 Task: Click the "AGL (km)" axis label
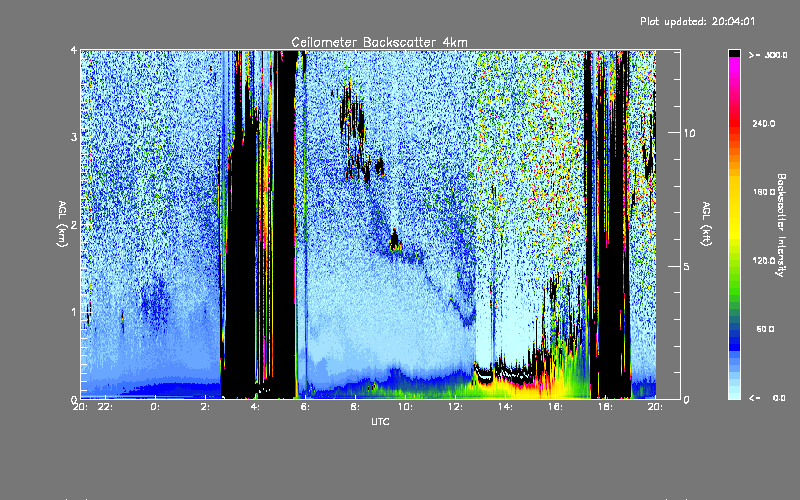(62, 224)
